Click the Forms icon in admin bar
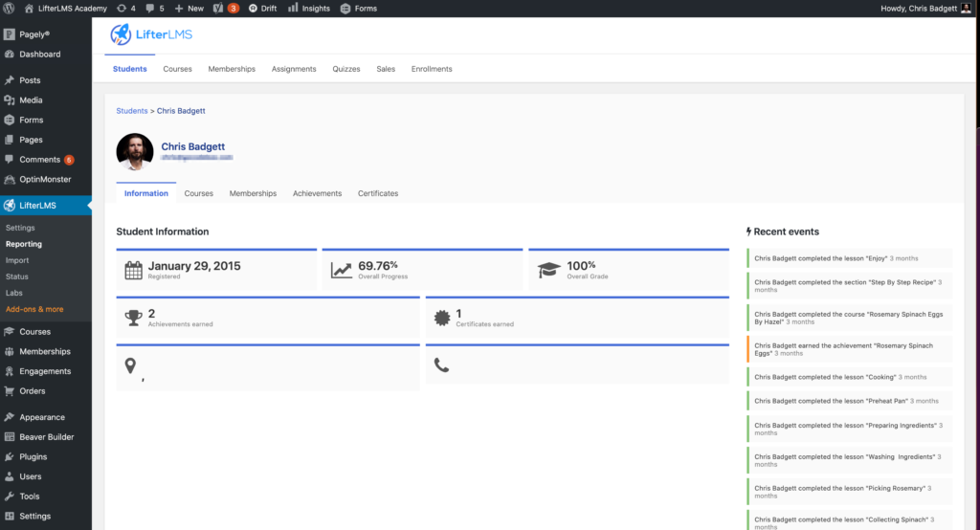This screenshot has width=980, height=530. click(345, 8)
